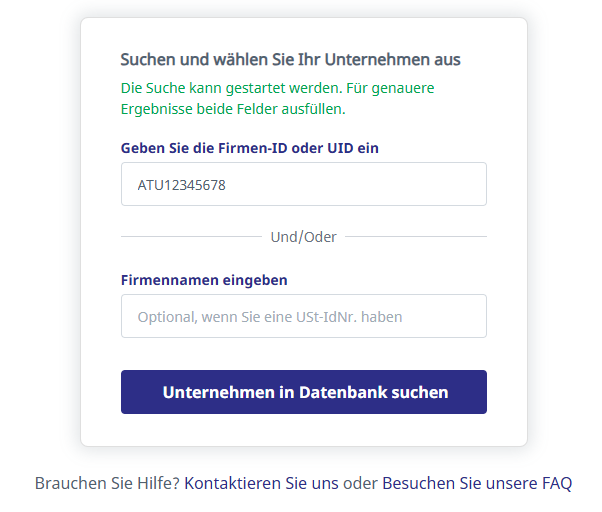Click the word Kontaktieren in the footer link

tap(233, 483)
